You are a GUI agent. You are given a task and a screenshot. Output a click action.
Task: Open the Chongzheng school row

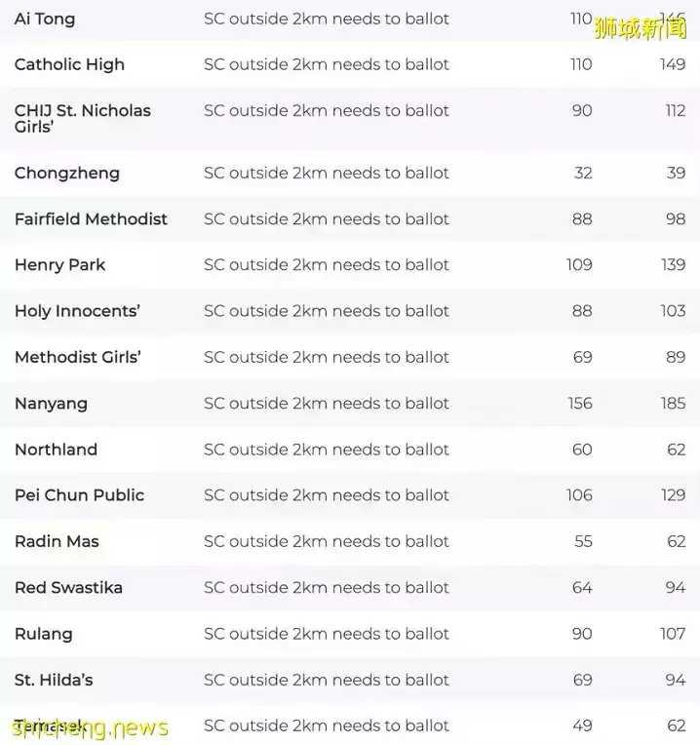[67, 173]
